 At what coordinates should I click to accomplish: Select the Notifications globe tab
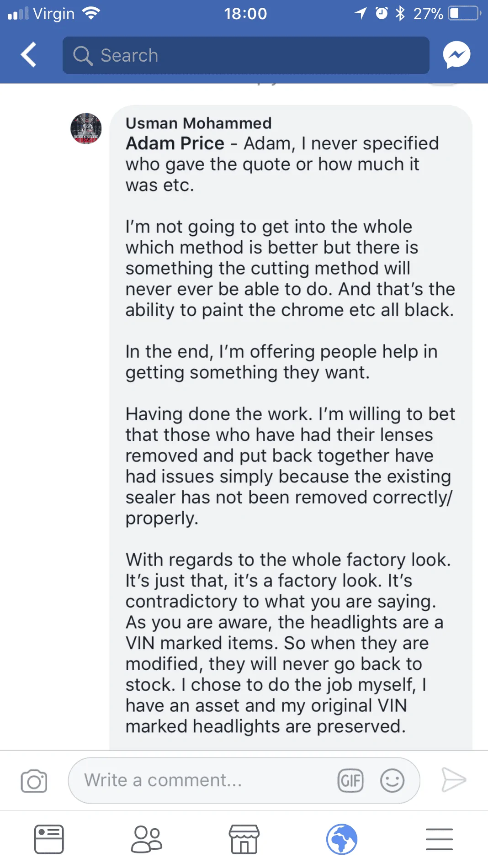point(342,839)
